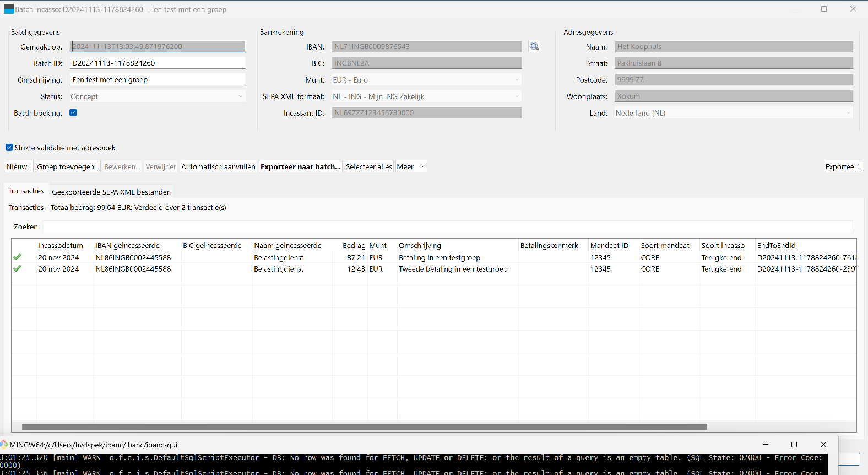The height and width of the screenshot is (475, 868).
Task: Click the Batch ID input field
Action: pos(158,63)
